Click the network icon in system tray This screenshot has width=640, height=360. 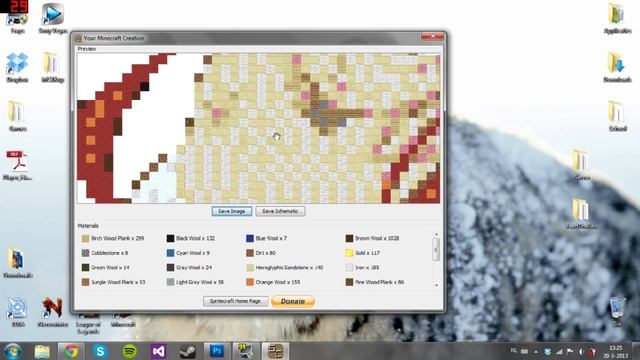(559, 352)
